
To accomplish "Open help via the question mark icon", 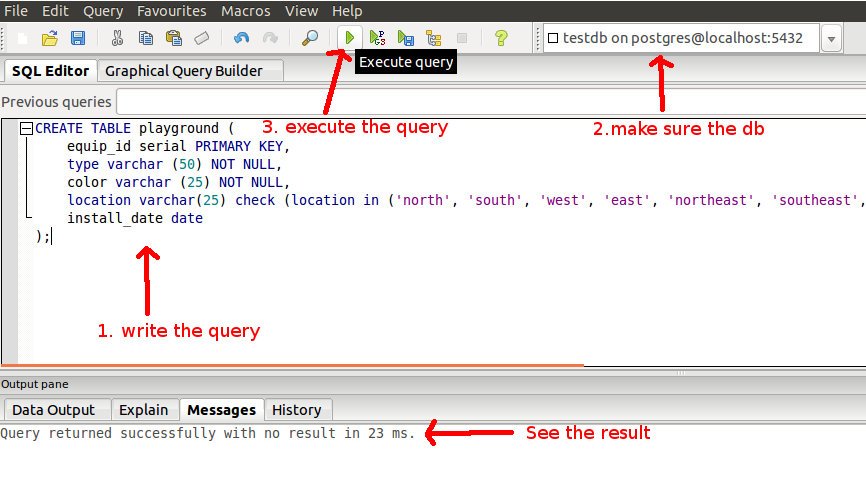I will pyautogui.click(x=501, y=38).
